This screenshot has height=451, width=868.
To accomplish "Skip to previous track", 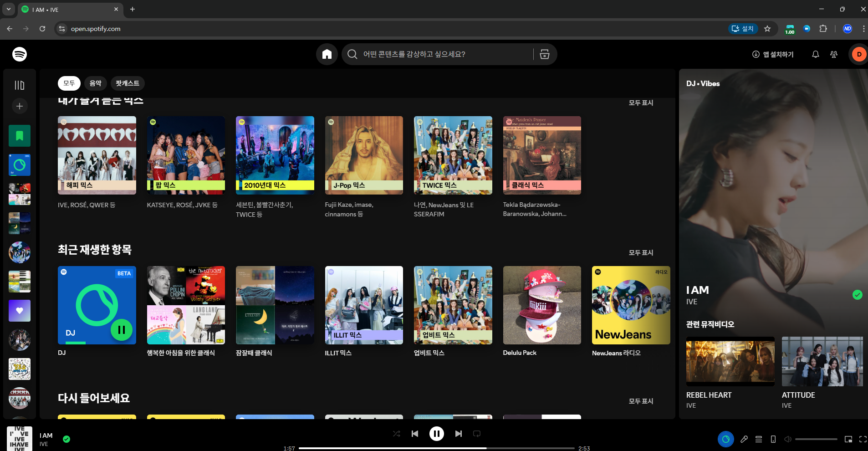I will coord(415,434).
